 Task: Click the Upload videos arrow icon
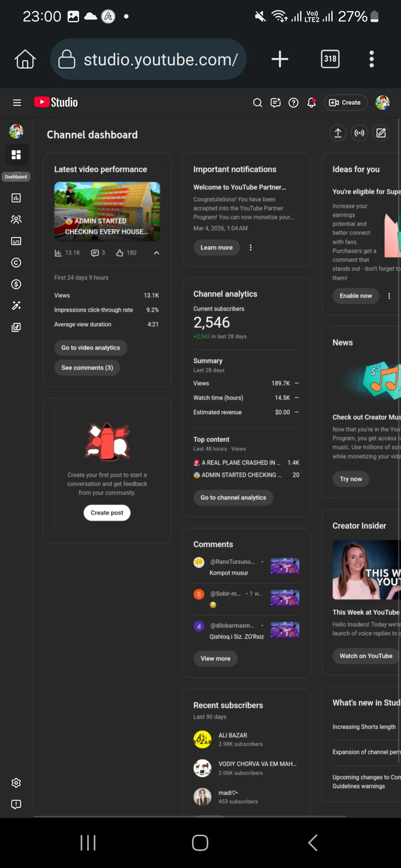point(338,133)
